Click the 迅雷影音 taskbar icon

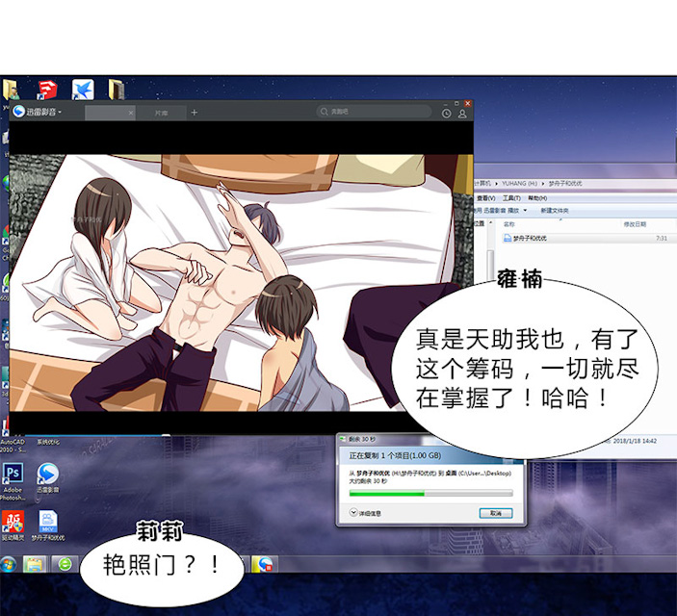[x=264, y=565]
